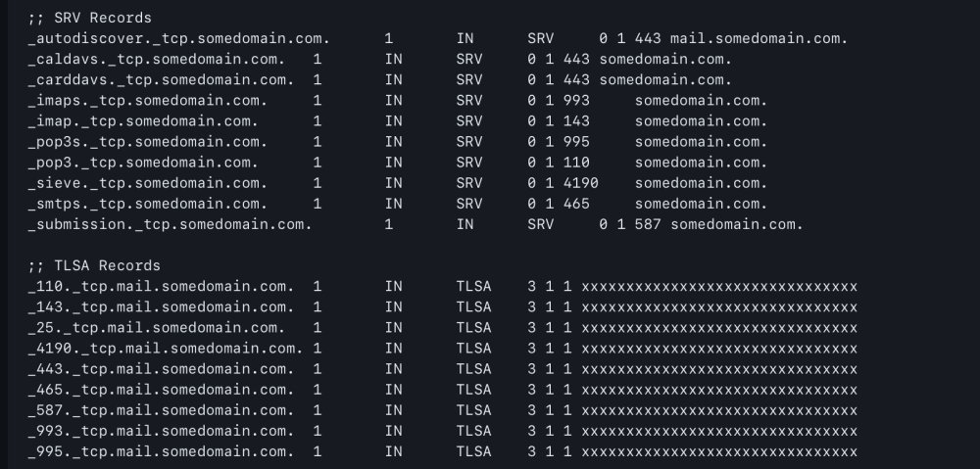Click the _autodiscover._tcp.somedomain.com record name

pos(178,39)
